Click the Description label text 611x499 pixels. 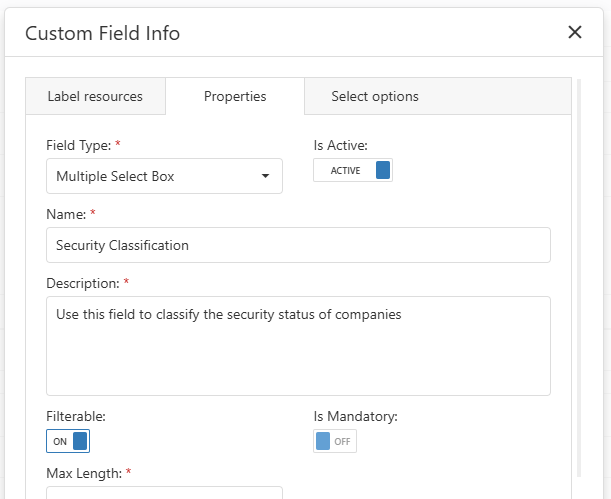pyautogui.click(x=83, y=283)
